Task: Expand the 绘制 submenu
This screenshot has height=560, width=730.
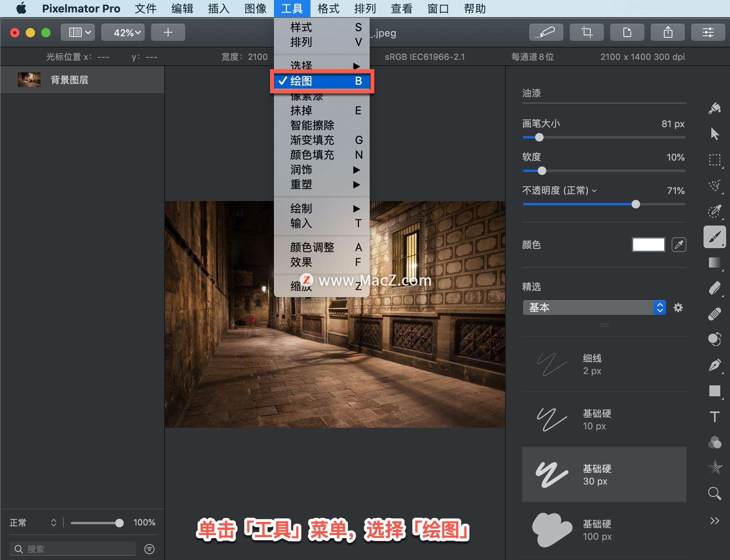Action: tap(321, 208)
